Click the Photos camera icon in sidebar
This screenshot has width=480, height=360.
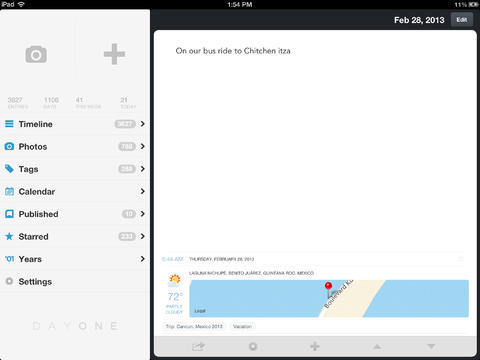pos(9,146)
